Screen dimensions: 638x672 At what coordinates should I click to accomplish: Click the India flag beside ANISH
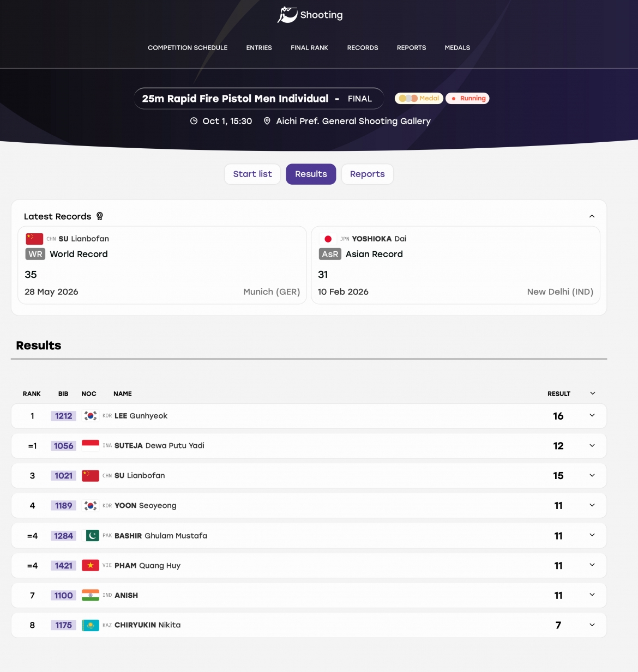[x=91, y=595]
